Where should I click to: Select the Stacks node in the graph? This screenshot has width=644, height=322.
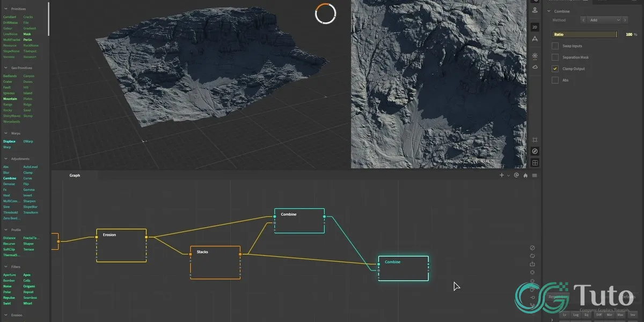(215, 262)
